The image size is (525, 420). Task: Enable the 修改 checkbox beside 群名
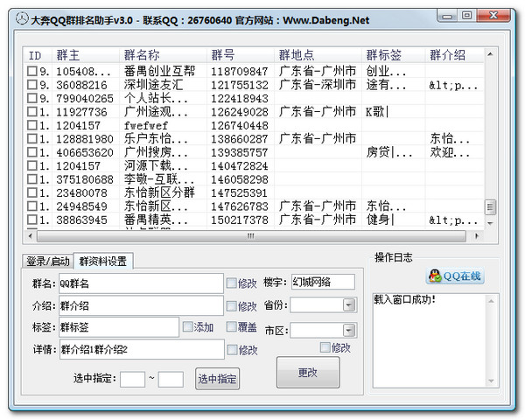click(231, 283)
